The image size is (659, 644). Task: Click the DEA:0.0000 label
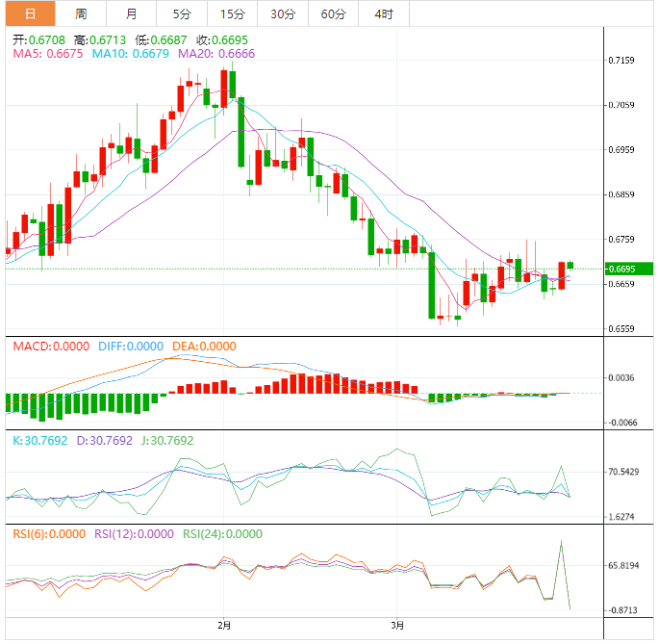point(204,347)
